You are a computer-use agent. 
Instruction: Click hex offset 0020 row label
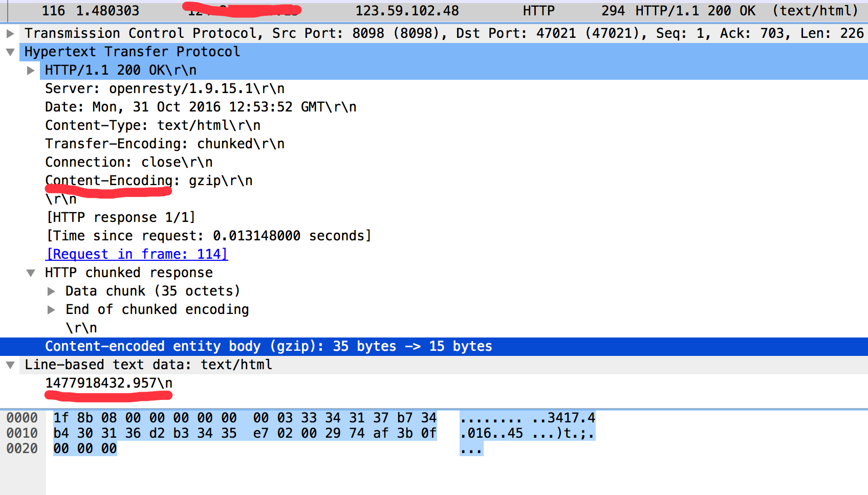22,448
